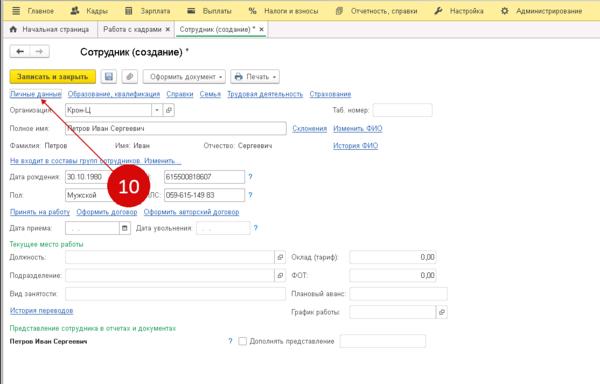
Task: Click the Дата увольнения field
Action: tap(223, 228)
